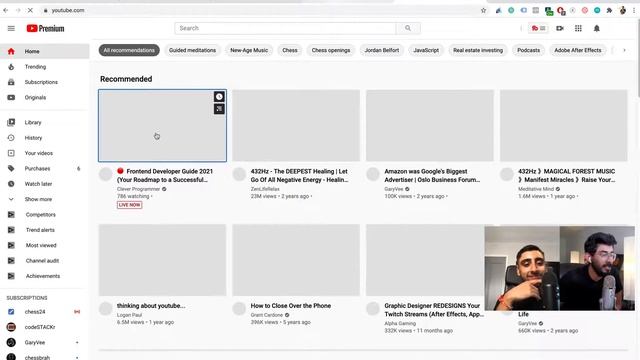The height and width of the screenshot is (360, 640).
Task: Show more topic chips with right arrow
Action: pos(624,50)
